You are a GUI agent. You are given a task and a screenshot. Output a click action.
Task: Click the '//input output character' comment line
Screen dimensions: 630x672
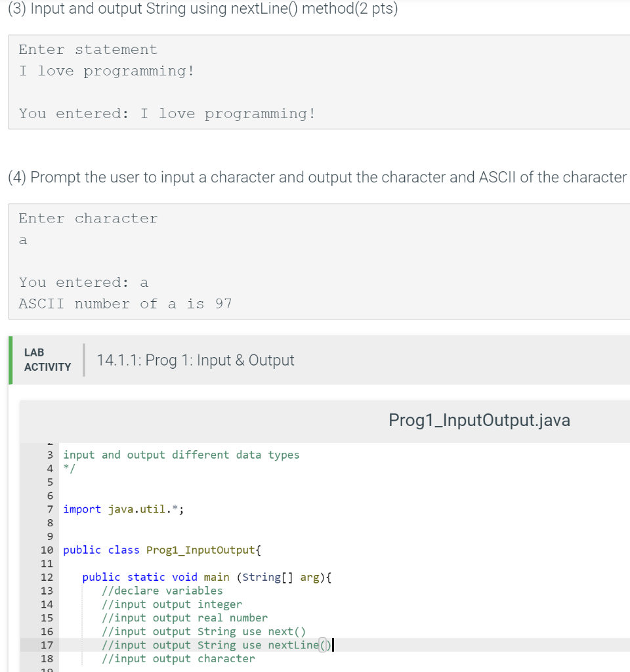point(178,659)
